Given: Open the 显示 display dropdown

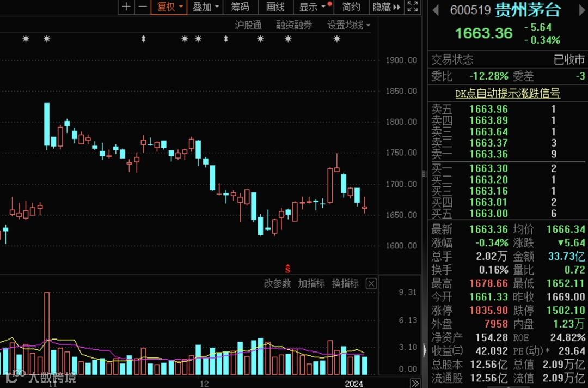Looking at the screenshot, I should pyautogui.click(x=313, y=7).
